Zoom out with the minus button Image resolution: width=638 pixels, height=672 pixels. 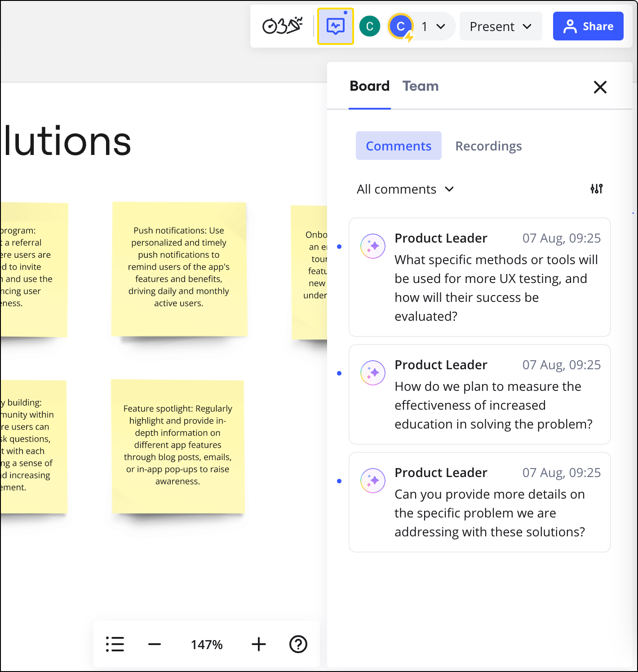pyautogui.click(x=155, y=644)
